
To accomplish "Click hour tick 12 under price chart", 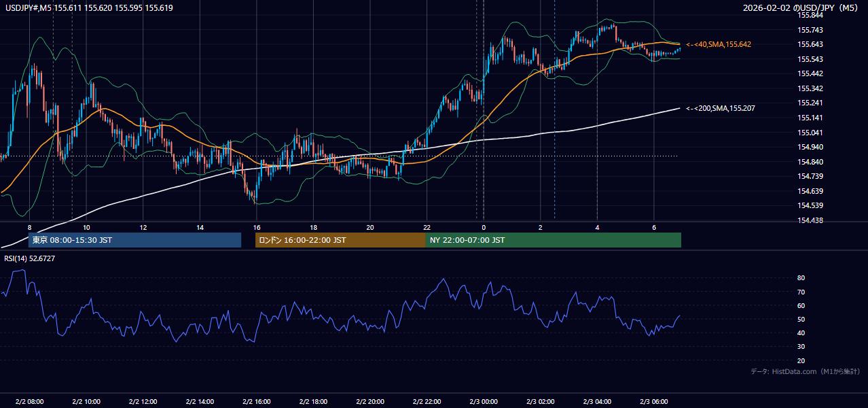I will [143, 227].
